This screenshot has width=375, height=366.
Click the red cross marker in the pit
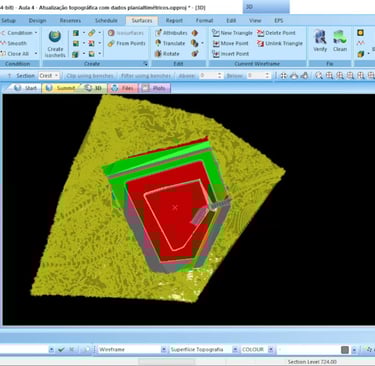click(175, 207)
